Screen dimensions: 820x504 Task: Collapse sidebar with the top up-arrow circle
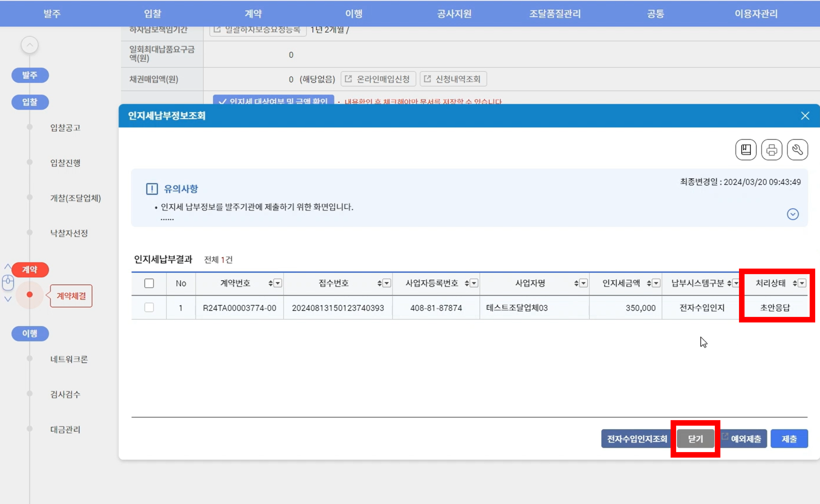pyautogui.click(x=30, y=45)
